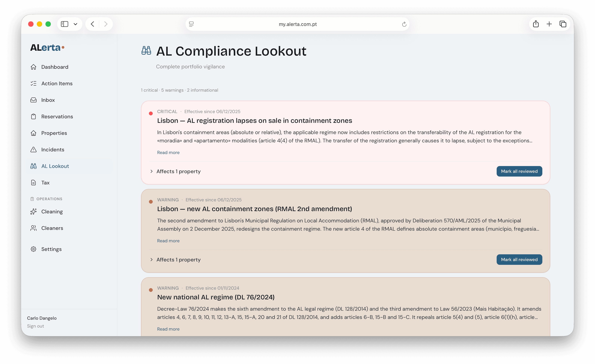Open Dashboard in the sidebar

click(x=69, y=67)
